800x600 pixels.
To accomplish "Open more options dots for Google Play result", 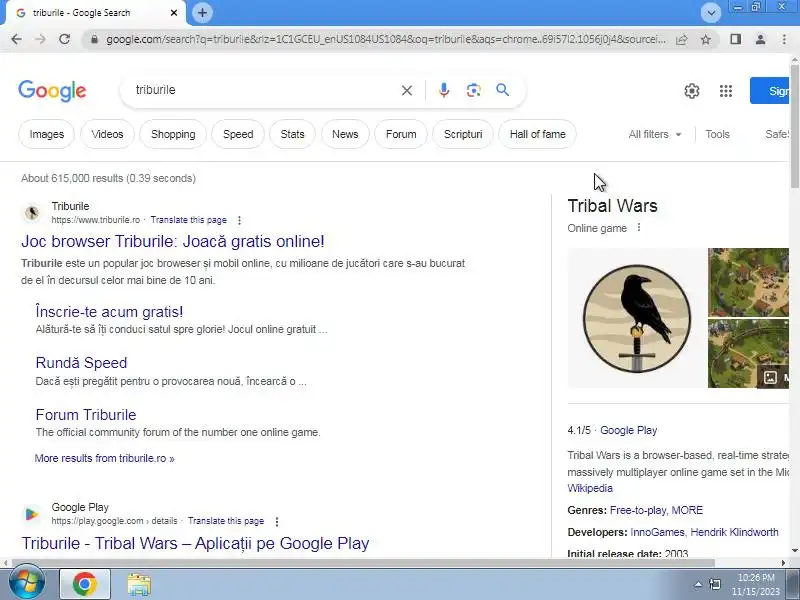I will click(277, 521).
